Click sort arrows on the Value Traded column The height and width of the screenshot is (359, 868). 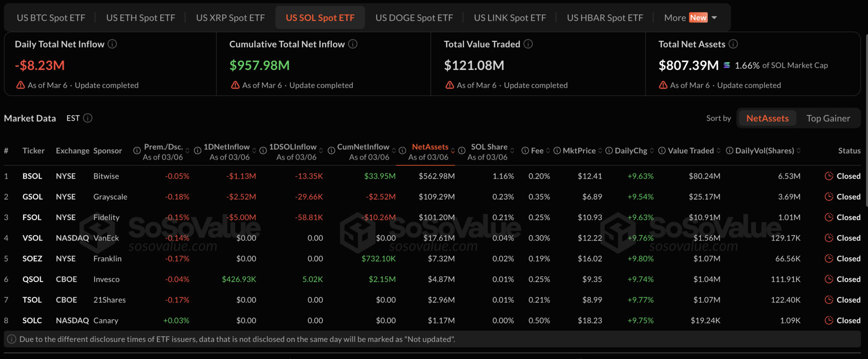click(718, 151)
